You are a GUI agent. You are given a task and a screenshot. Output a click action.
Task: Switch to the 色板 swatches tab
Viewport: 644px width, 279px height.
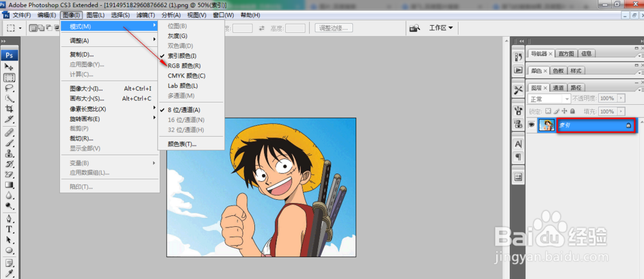click(558, 71)
